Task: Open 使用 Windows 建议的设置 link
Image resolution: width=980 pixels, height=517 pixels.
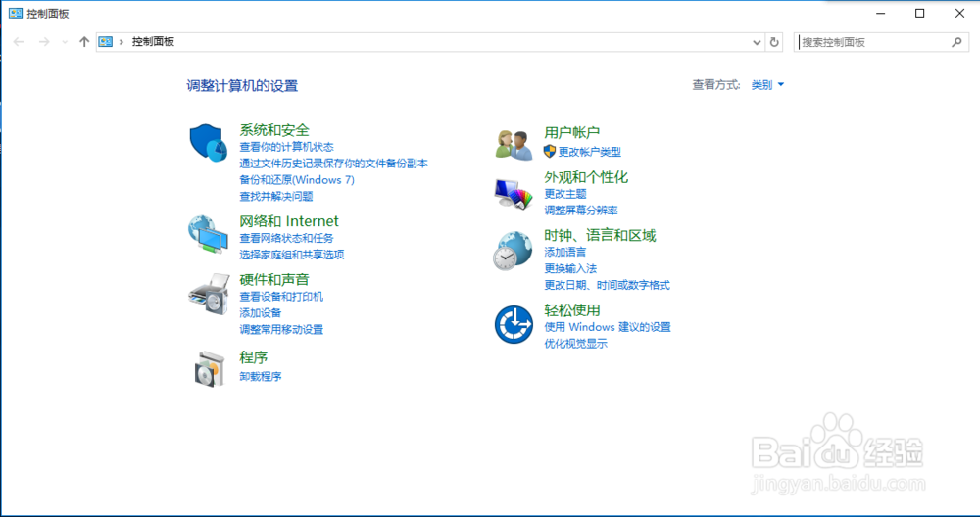Action: click(608, 327)
